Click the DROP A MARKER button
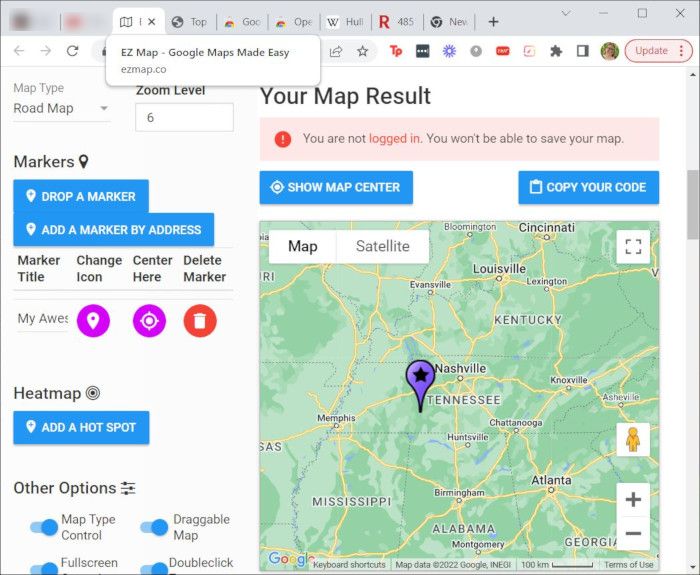This screenshot has width=700, height=575. click(81, 196)
